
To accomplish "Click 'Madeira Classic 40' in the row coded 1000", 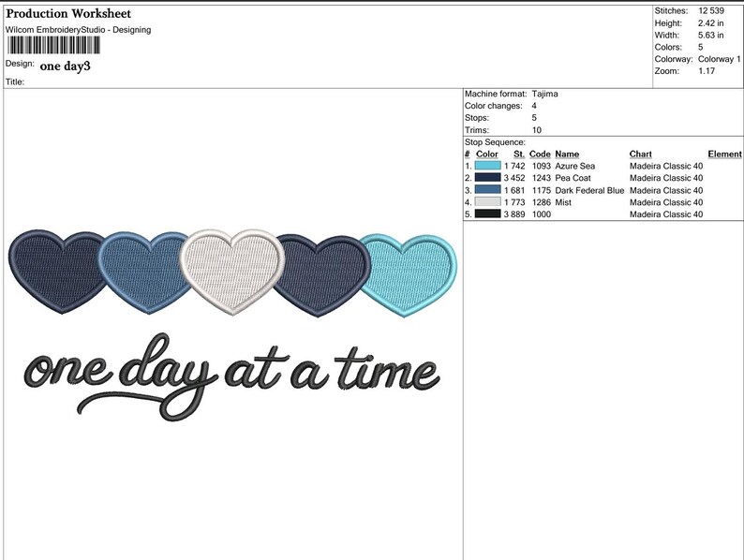I will pyautogui.click(x=666, y=214).
